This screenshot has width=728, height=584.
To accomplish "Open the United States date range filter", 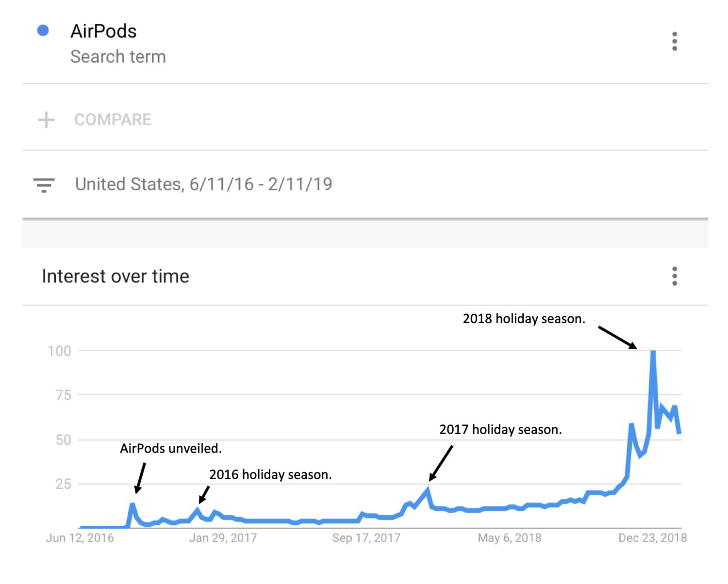I will (x=203, y=184).
